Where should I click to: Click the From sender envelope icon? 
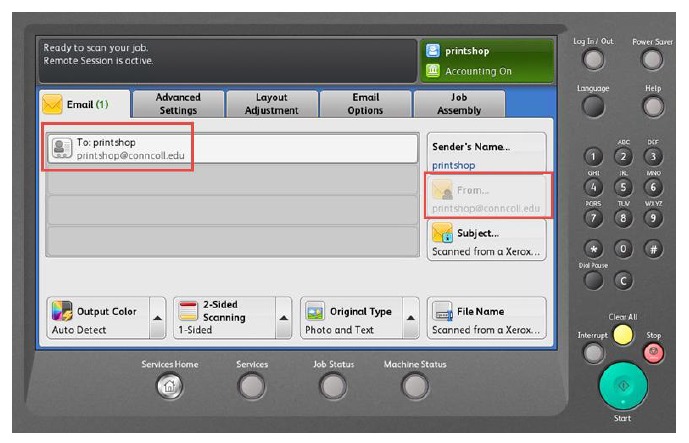(442, 190)
